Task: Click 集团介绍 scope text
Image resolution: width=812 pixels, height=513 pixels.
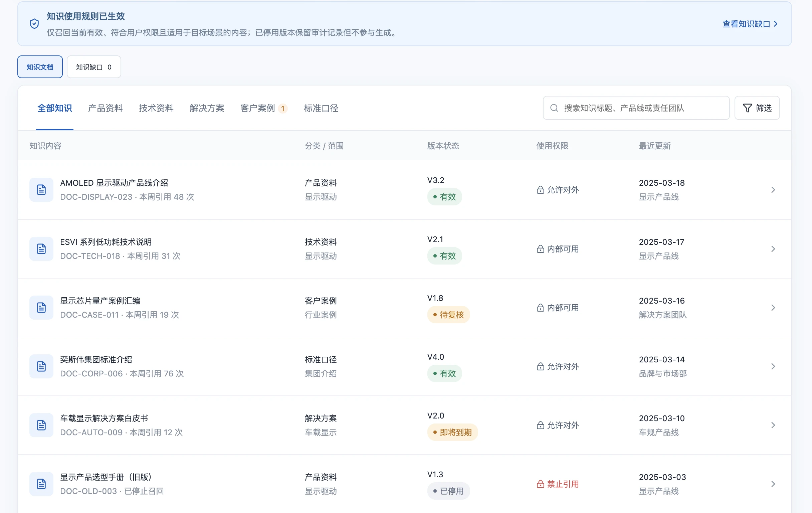Action: pos(321,373)
